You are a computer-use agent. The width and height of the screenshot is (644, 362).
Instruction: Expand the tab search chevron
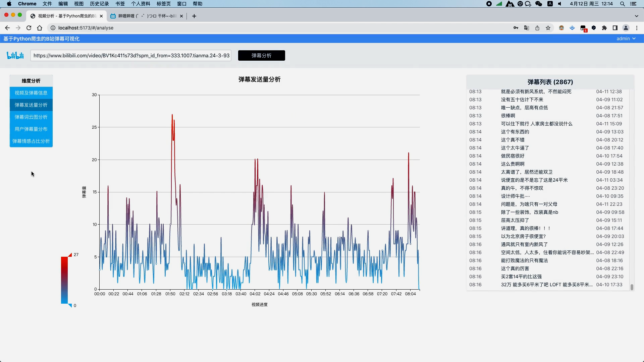pos(636,16)
